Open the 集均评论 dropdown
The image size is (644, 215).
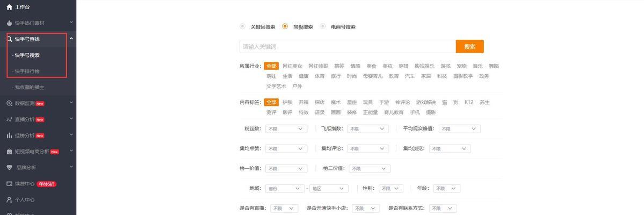[x=368, y=148]
